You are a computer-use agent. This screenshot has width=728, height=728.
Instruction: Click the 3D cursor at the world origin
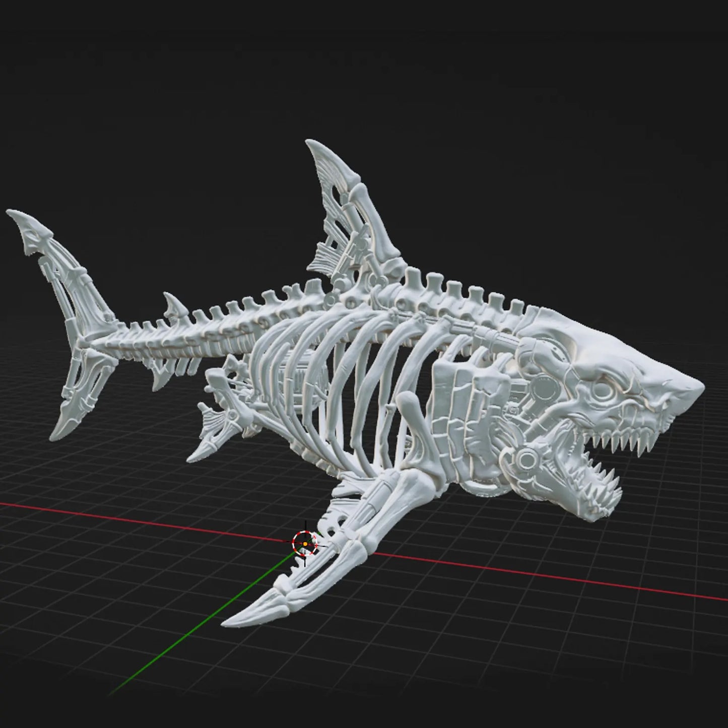point(305,544)
